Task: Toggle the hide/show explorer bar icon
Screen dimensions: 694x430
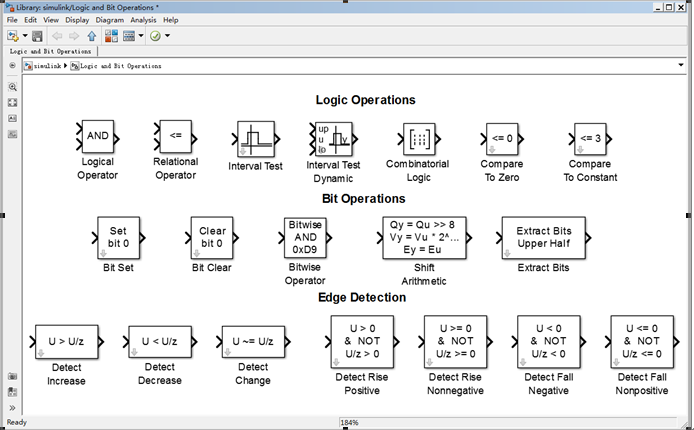Action: [12, 65]
